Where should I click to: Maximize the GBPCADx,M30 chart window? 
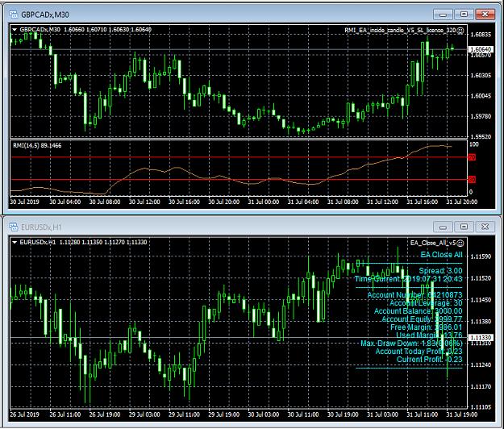464,15
